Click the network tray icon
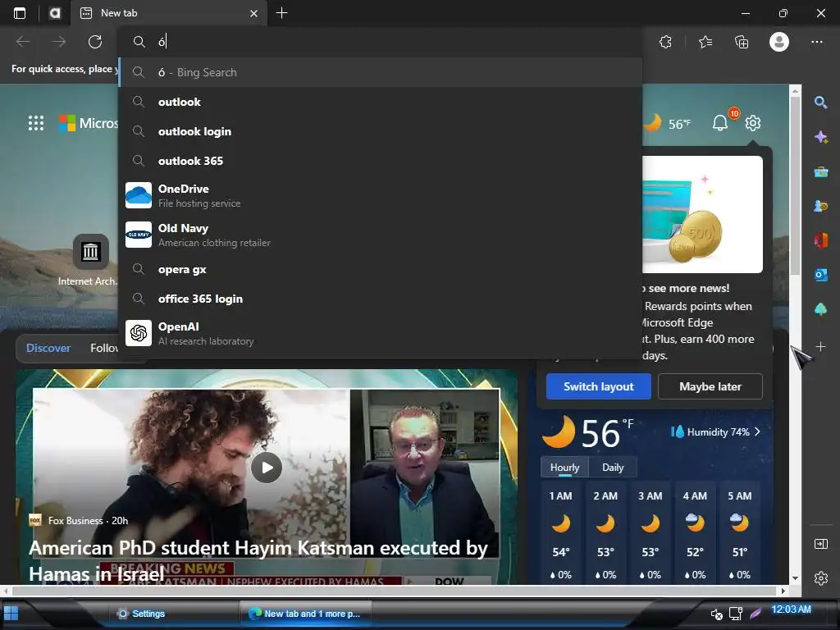 (x=736, y=614)
